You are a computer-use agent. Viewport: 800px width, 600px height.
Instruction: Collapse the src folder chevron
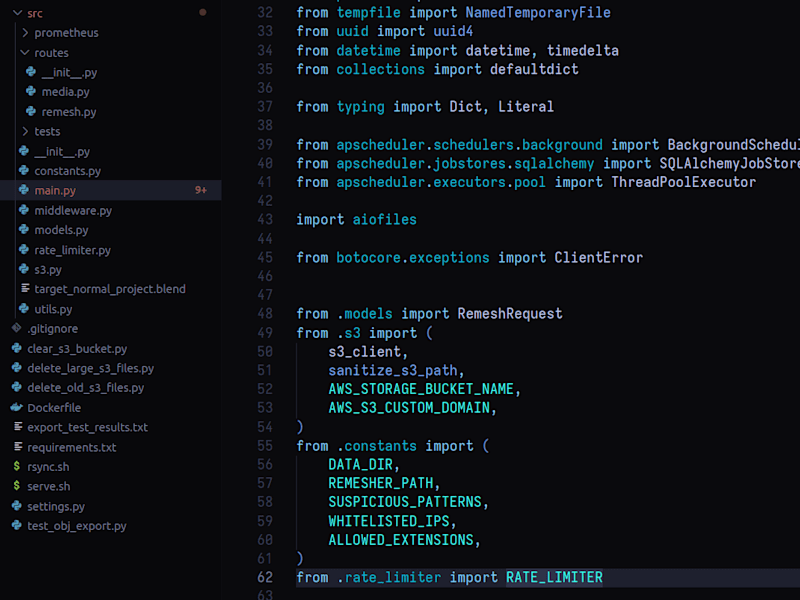pyautogui.click(x=18, y=13)
